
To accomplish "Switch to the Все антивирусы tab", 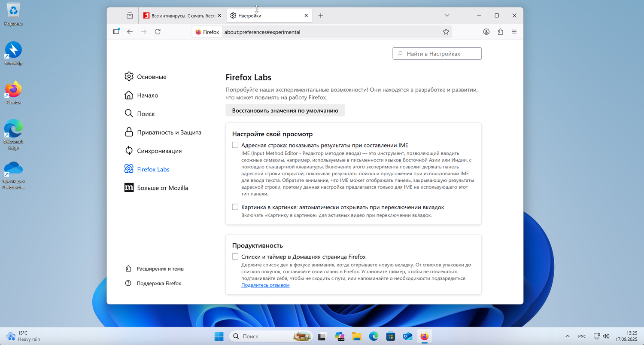I will point(182,15).
